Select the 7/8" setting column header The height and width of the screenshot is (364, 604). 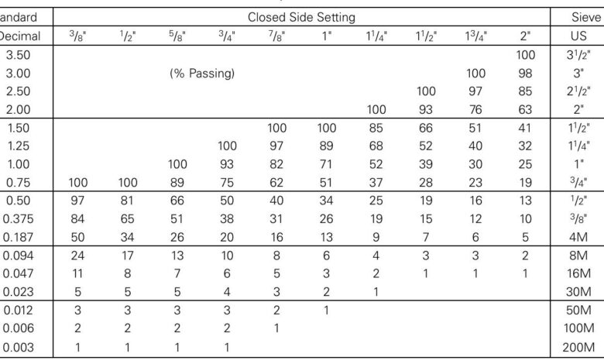tap(276, 36)
